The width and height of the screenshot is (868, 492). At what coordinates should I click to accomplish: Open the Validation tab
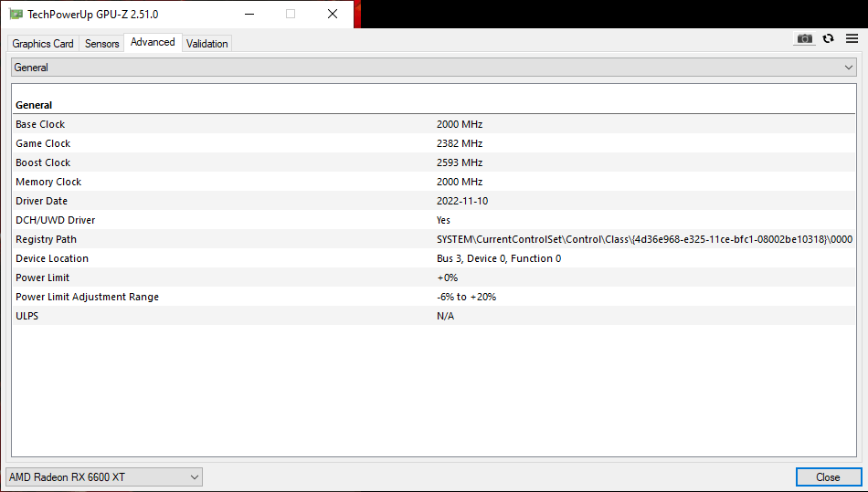(x=207, y=44)
